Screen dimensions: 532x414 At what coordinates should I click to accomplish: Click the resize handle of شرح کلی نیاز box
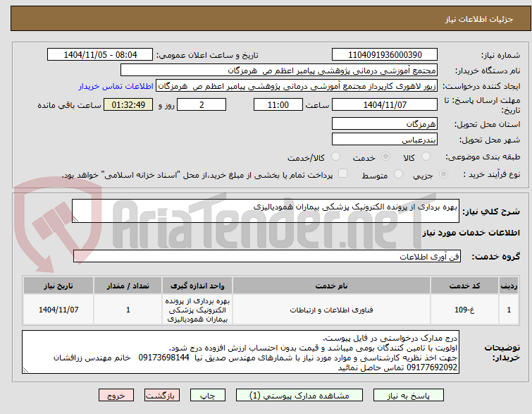click(x=75, y=219)
